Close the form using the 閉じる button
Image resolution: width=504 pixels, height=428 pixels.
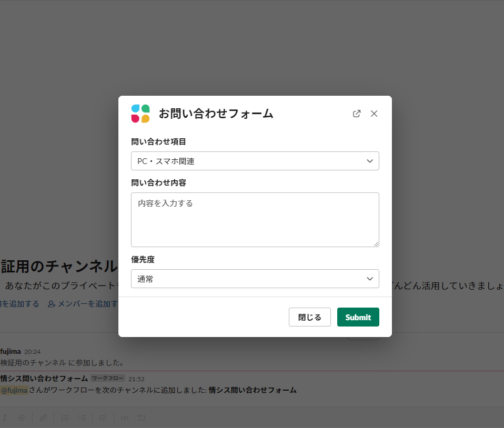309,317
